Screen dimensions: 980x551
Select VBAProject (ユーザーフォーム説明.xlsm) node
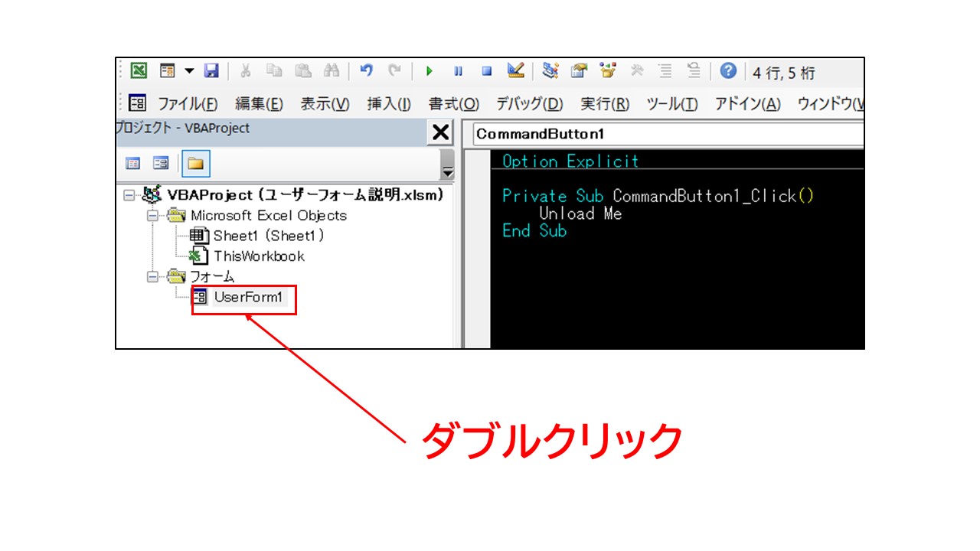pyautogui.click(x=305, y=195)
